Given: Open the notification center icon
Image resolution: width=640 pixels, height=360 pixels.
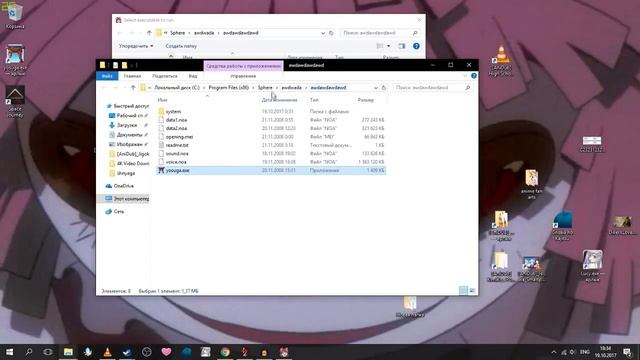Looking at the screenshot, I should coord(627,352).
